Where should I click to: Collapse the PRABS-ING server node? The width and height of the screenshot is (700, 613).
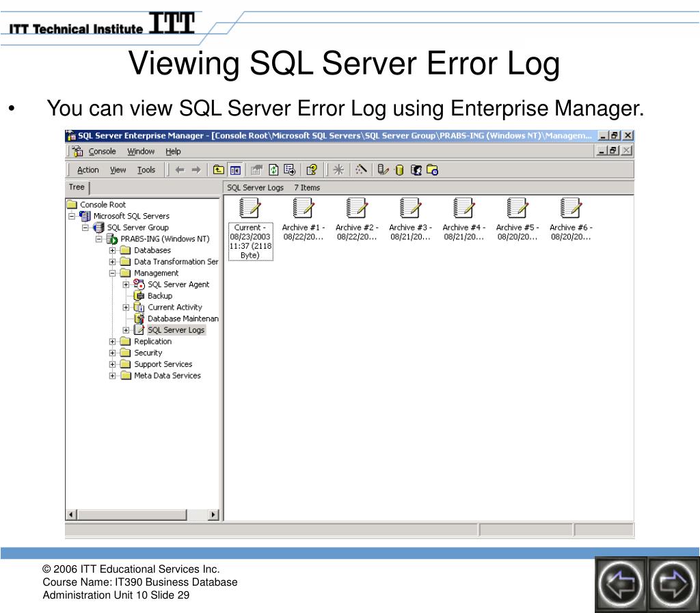(98, 239)
